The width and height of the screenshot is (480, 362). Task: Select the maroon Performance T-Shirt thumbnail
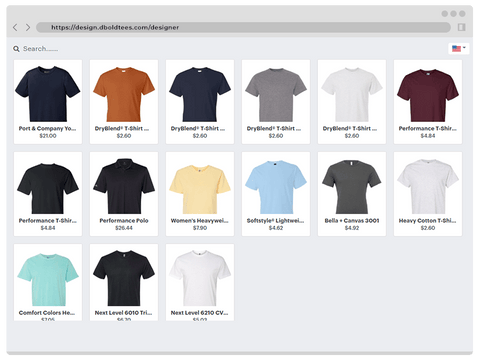428,95
